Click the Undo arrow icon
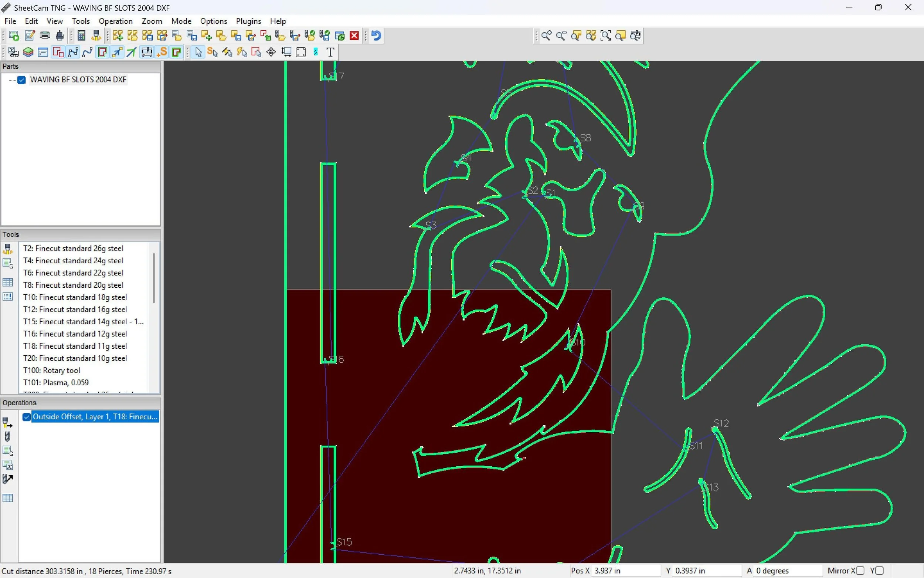Screen dimensions: 924x578 [376, 36]
